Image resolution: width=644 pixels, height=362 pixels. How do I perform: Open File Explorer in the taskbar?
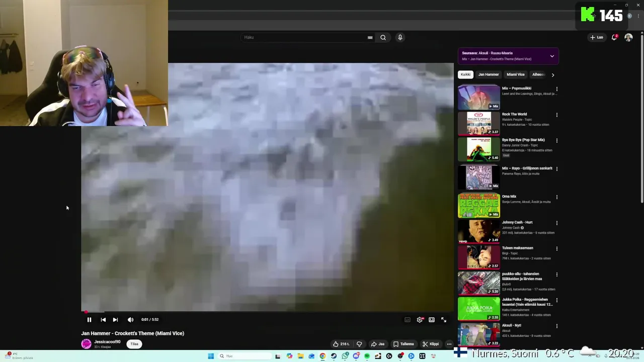(x=300, y=356)
